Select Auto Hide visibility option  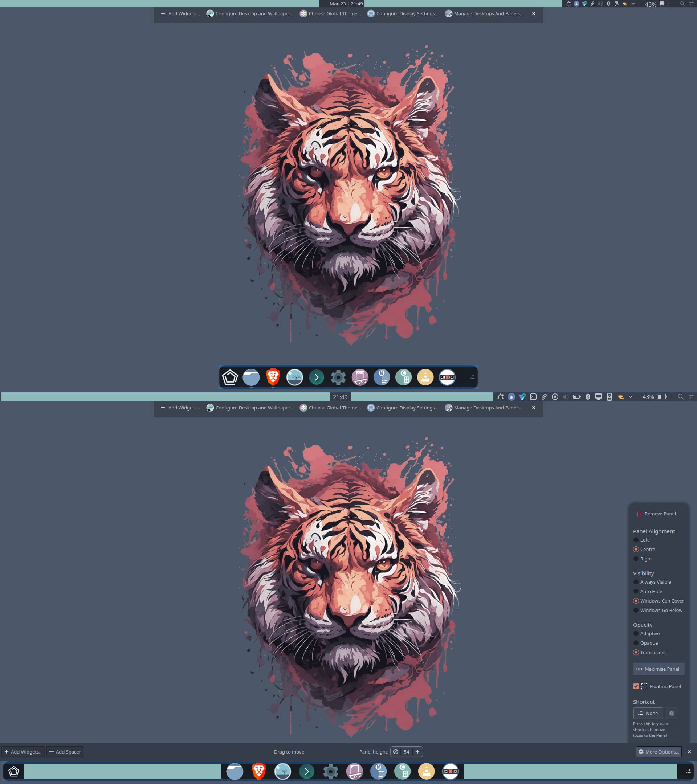click(636, 592)
